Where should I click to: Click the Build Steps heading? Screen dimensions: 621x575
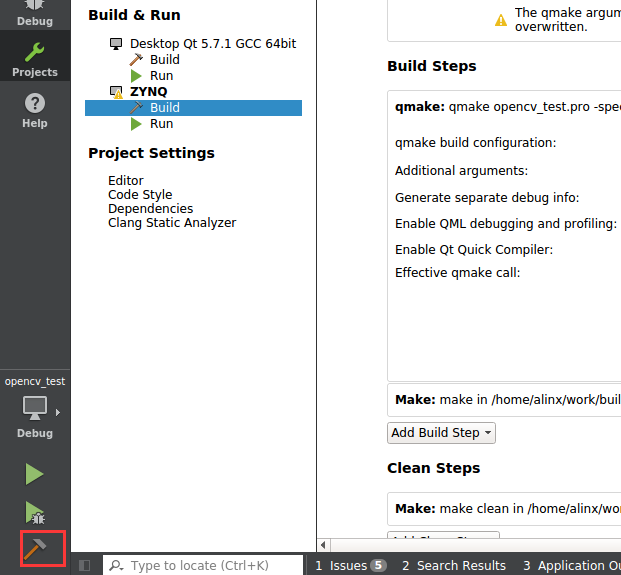point(432,66)
